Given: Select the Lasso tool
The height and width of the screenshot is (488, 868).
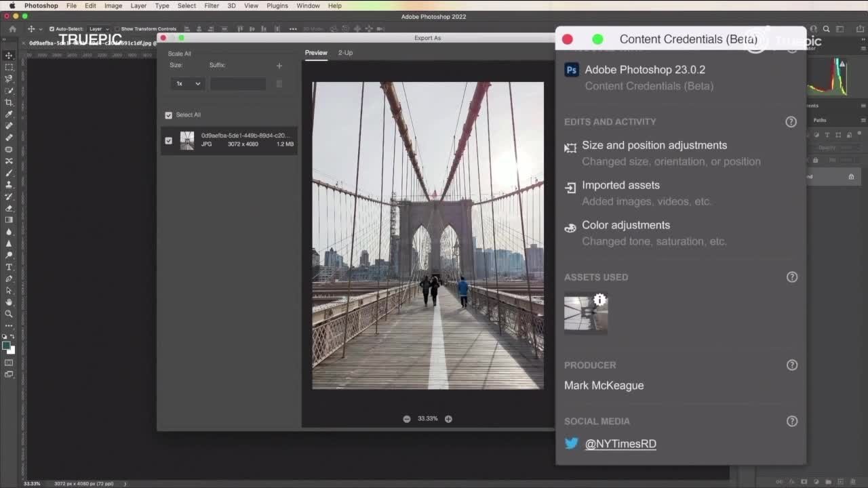Looking at the screenshot, I should pyautogui.click(x=9, y=79).
